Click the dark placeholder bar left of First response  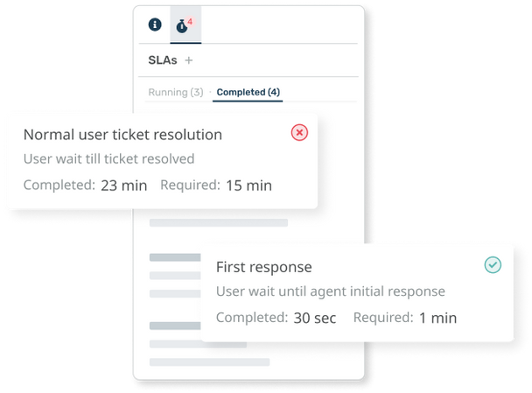tap(174, 257)
